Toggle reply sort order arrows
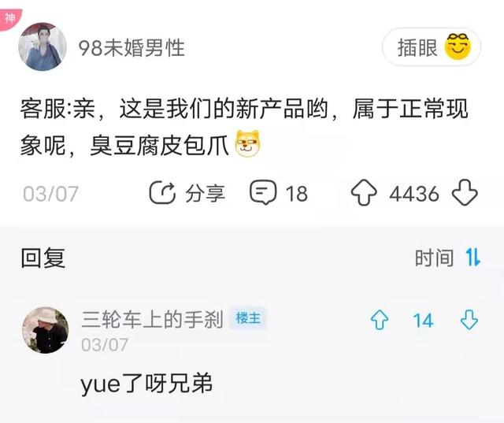The height and width of the screenshot is (423, 504). click(x=473, y=258)
